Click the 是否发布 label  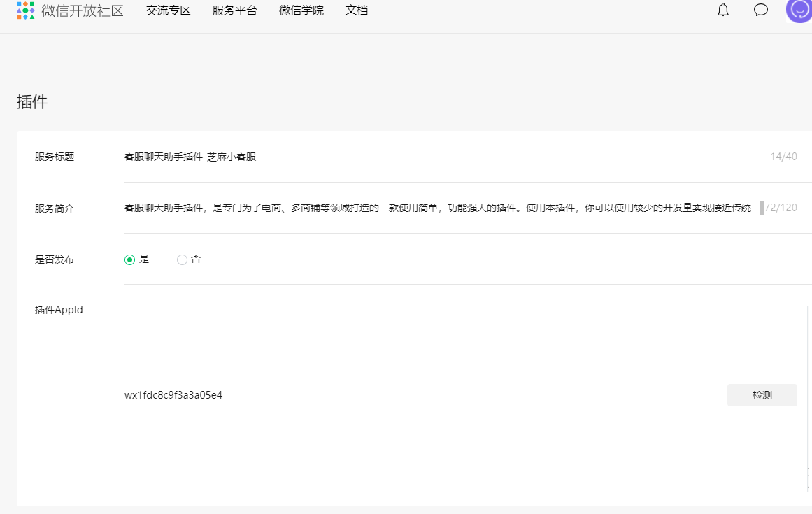(55, 260)
